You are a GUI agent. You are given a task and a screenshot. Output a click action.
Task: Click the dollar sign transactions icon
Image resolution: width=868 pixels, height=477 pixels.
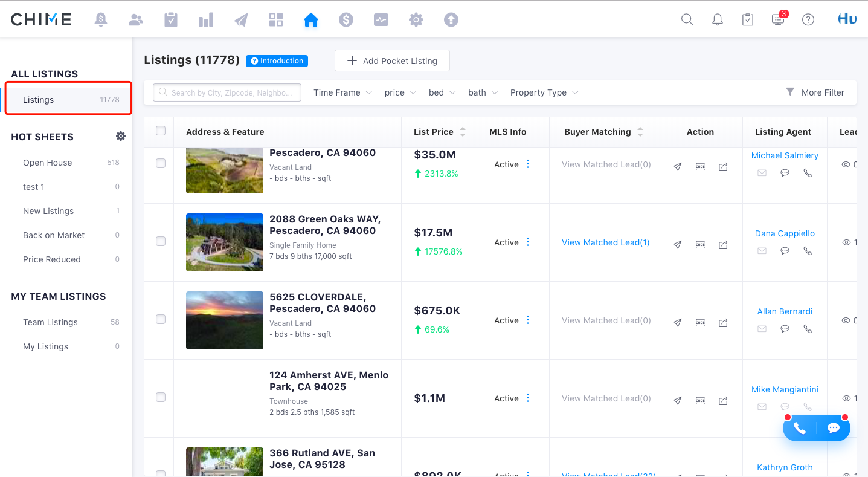point(346,20)
